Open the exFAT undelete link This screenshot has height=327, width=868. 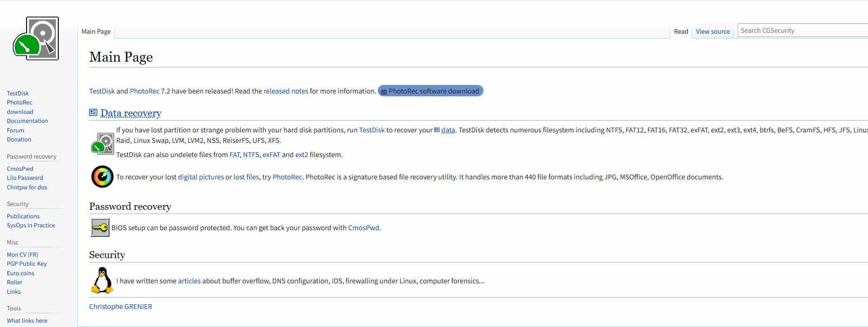pos(271,155)
